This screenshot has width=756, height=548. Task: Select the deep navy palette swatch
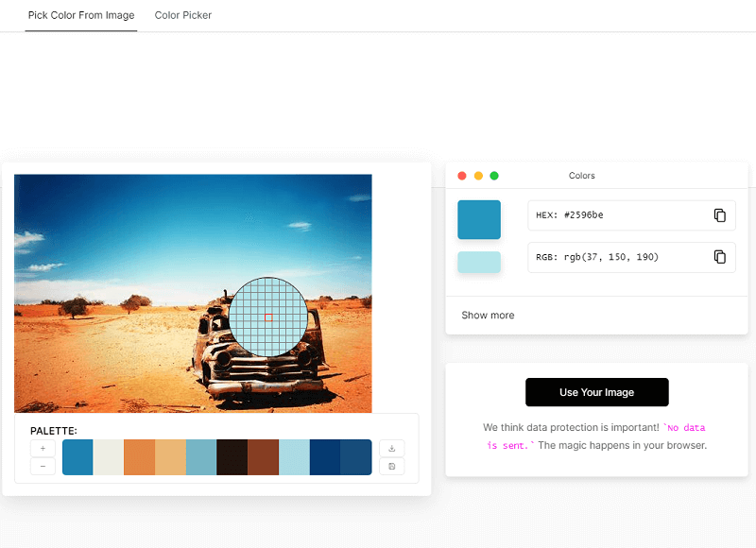pyautogui.click(x=325, y=457)
